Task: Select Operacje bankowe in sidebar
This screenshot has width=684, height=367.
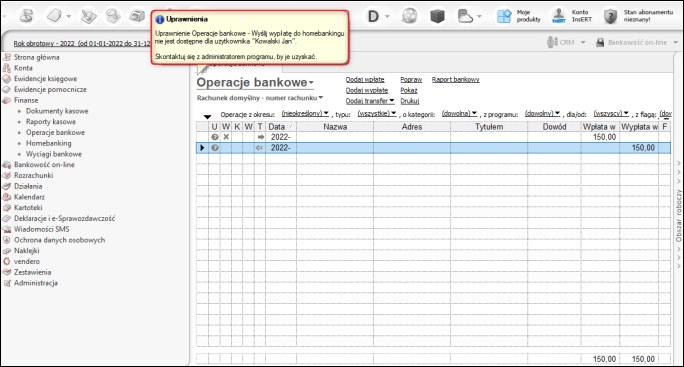Action: tap(55, 133)
